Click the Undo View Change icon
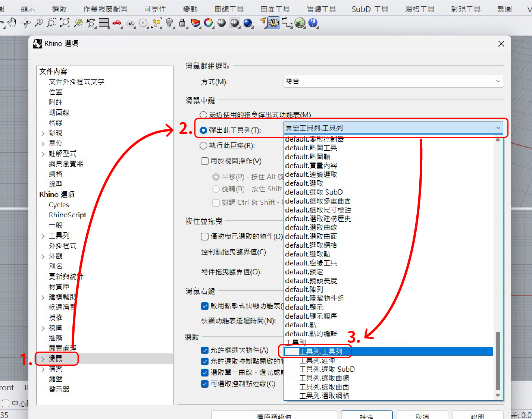This screenshot has width=532, height=419. click(x=91, y=23)
